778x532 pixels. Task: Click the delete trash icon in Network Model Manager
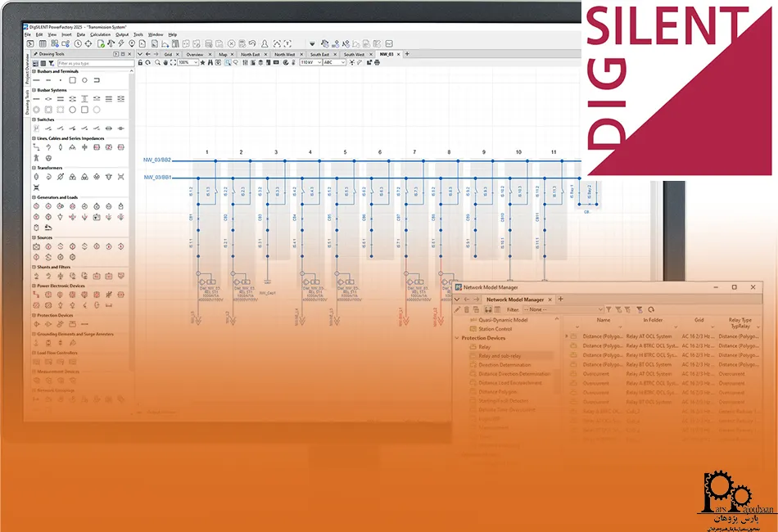467,309
